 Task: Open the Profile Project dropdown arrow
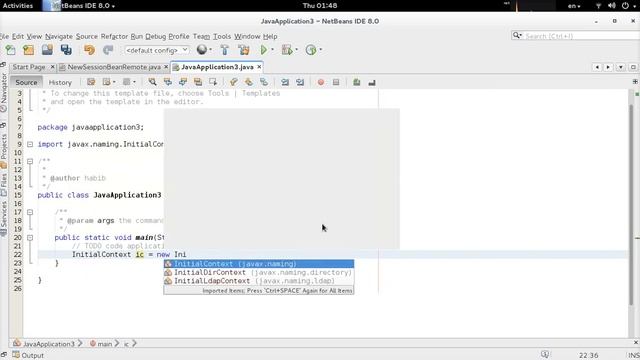pyautogui.click(x=321, y=50)
